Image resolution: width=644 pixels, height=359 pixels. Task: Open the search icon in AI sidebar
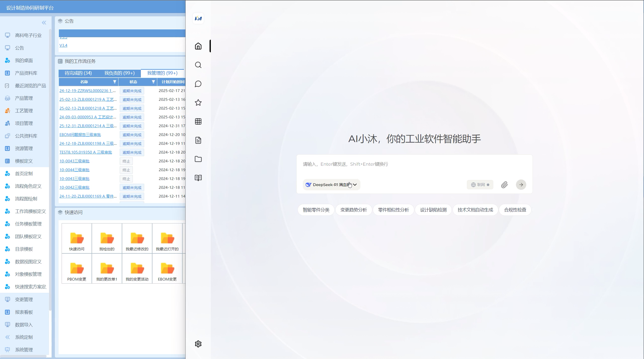pyautogui.click(x=198, y=65)
